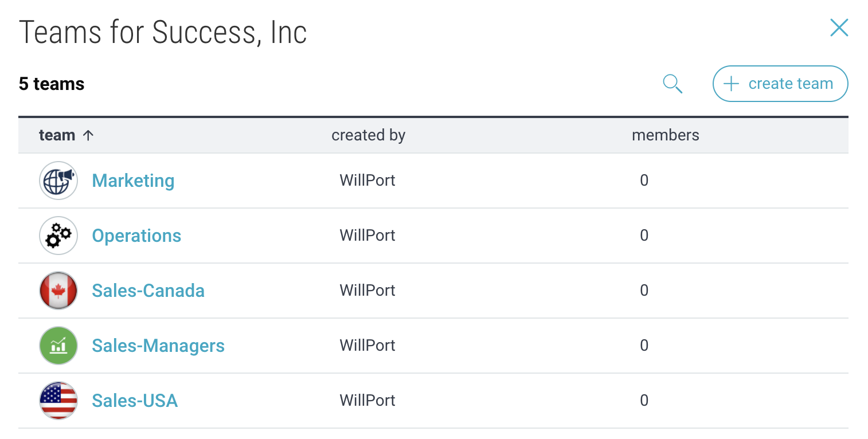This screenshot has width=868, height=439.
Task: Click the Operations gears icon
Action: tap(58, 236)
